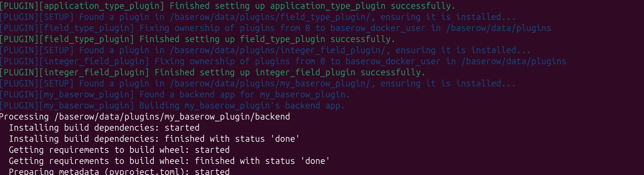Click Installing build dependencies finished 'done' line
The height and width of the screenshot is (175, 644).
click(x=154, y=139)
